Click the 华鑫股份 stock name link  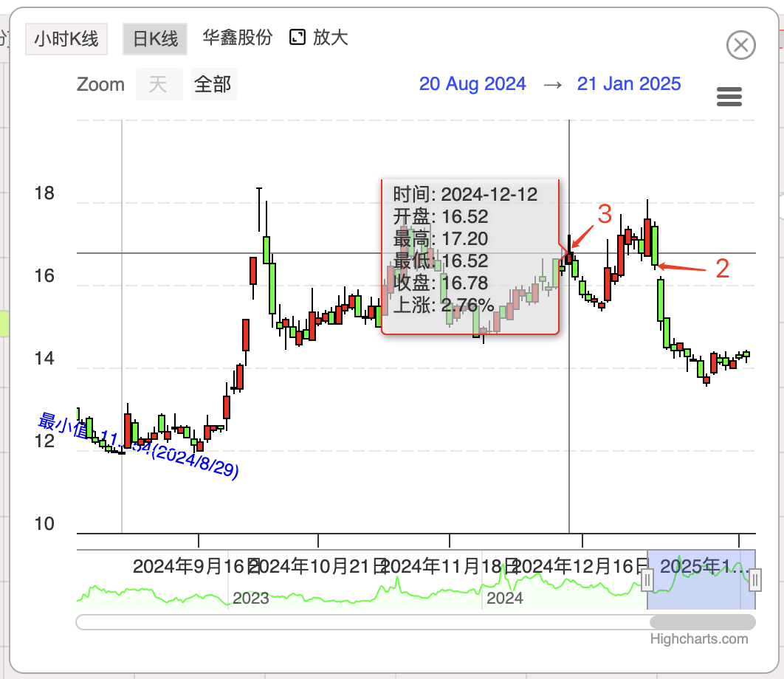[x=238, y=38]
